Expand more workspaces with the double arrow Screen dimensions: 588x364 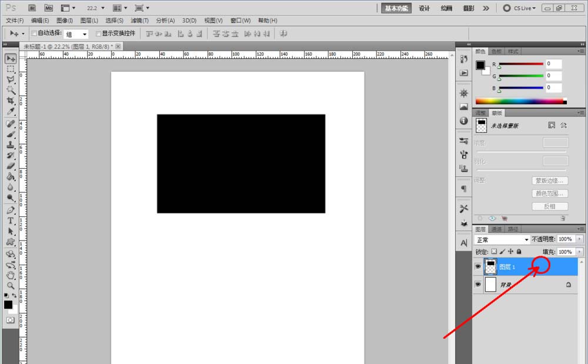tap(486, 8)
